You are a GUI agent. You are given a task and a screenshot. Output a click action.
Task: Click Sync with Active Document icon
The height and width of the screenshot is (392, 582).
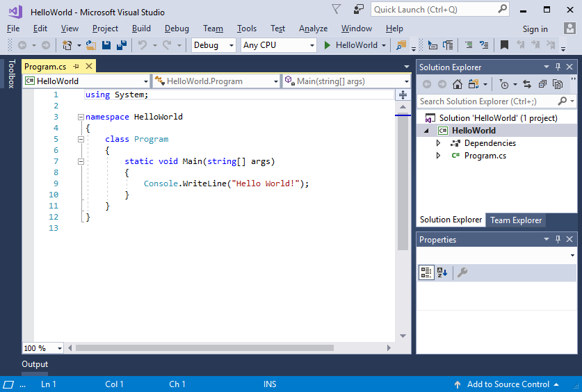tap(527, 84)
